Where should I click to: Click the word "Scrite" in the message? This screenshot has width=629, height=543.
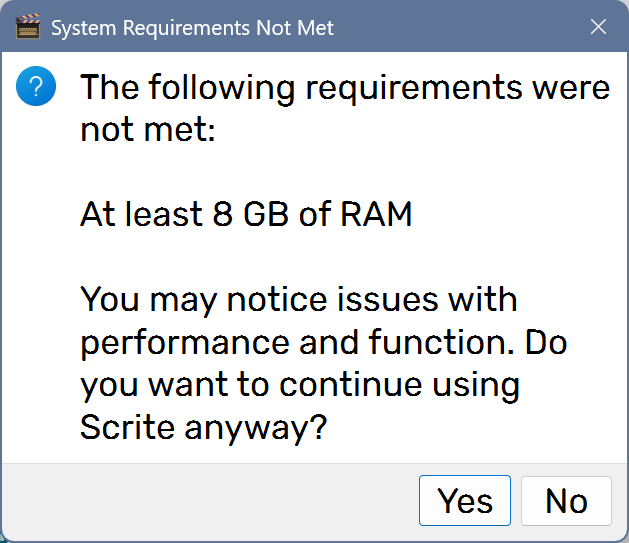tap(127, 427)
